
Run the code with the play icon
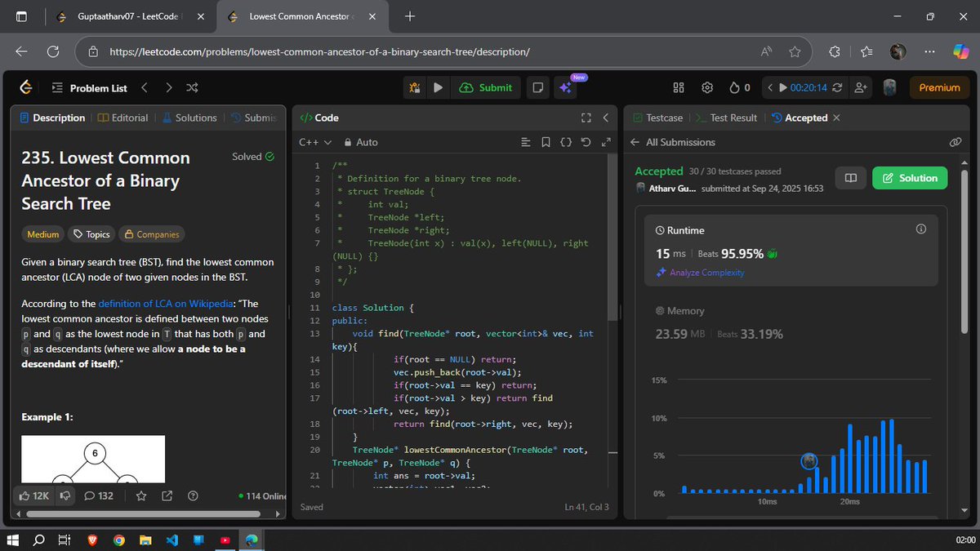click(439, 87)
